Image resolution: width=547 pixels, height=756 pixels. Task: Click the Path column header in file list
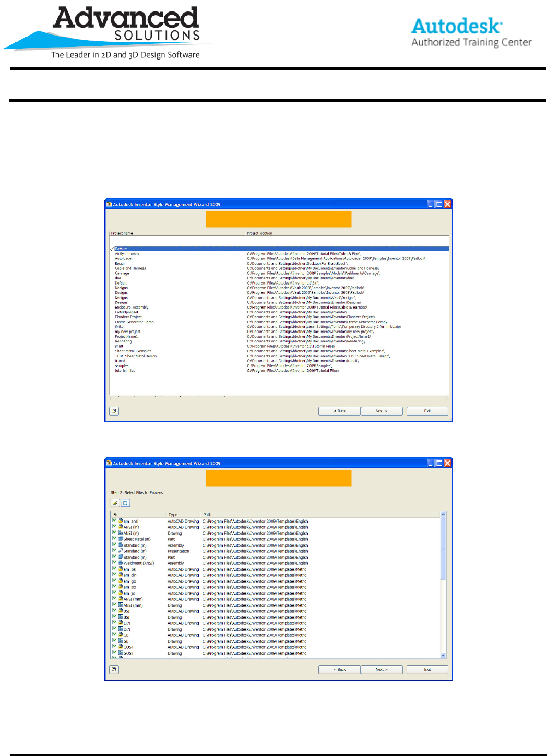coord(320,515)
